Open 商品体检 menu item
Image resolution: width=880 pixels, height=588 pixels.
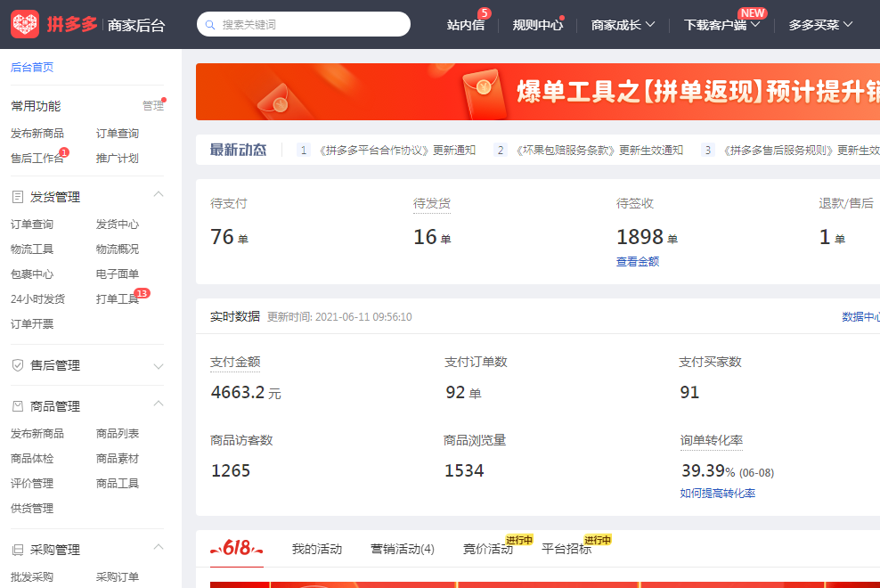pos(32,459)
